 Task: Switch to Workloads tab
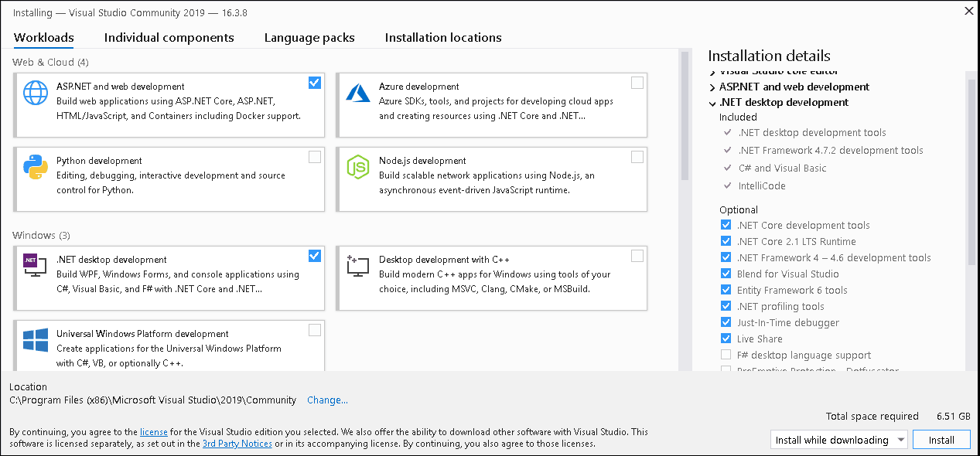44,37
